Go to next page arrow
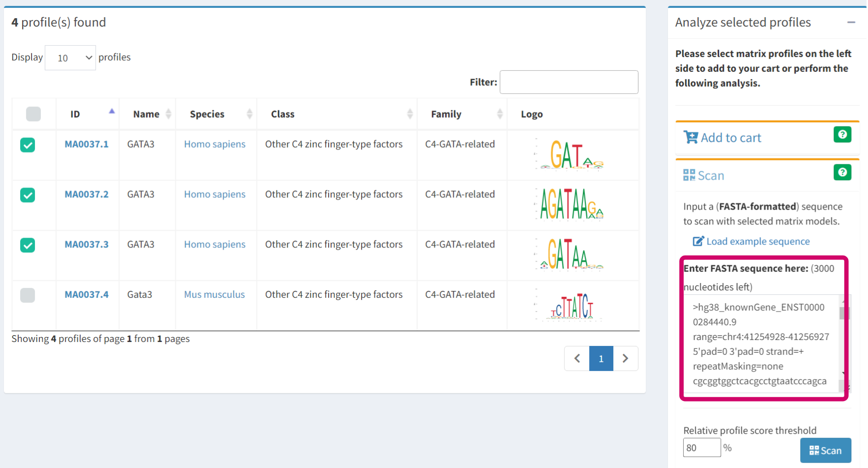This screenshot has height=468, width=868. (625, 358)
